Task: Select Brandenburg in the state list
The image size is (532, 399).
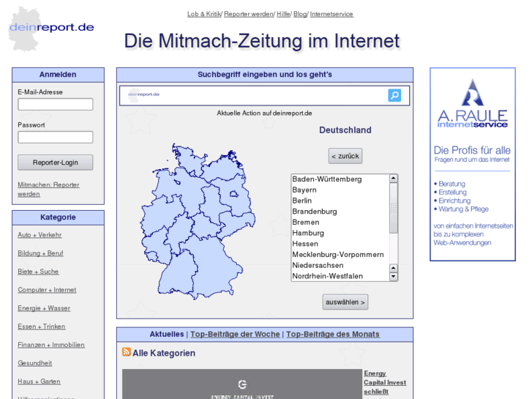Action: coord(340,212)
